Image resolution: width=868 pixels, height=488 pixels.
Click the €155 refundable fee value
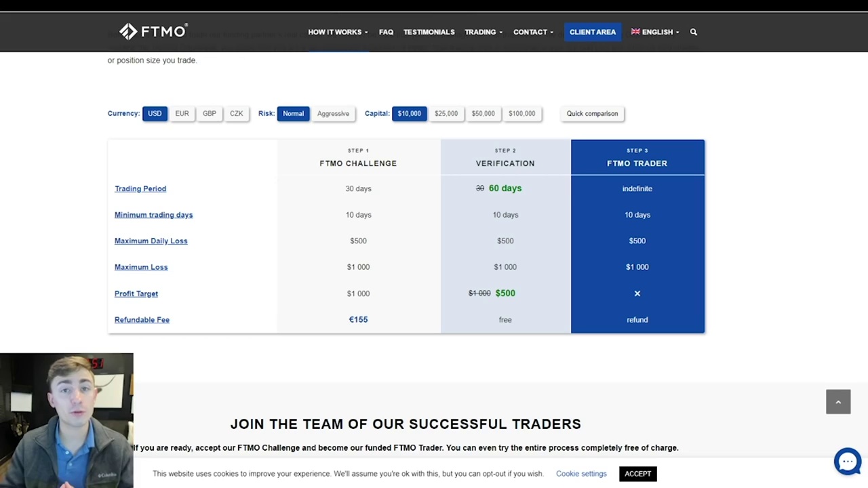[x=358, y=319]
